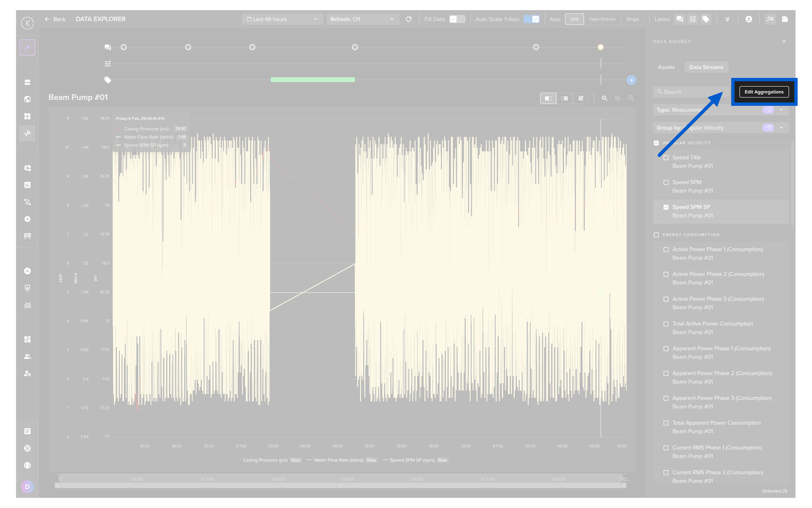Open the Data Explorer pulse sidebar icon
The image size is (812, 508).
[x=27, y=133]
